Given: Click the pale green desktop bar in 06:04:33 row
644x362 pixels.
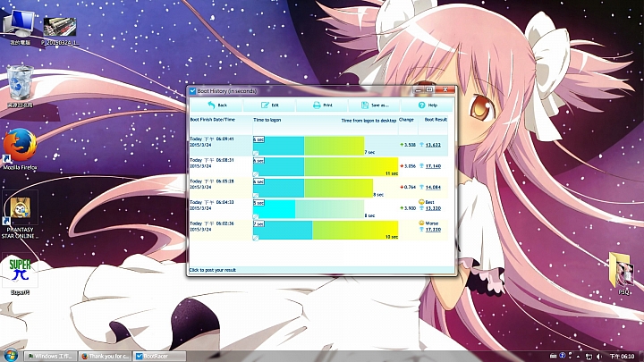Looking at the screenshot, I should coord(329,209).
